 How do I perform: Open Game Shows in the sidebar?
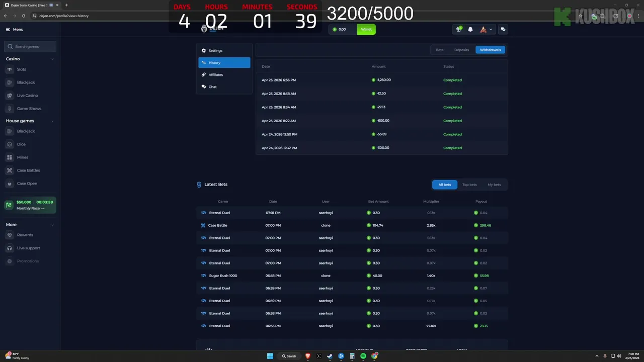pyautogui.click(x=29, y=109)
